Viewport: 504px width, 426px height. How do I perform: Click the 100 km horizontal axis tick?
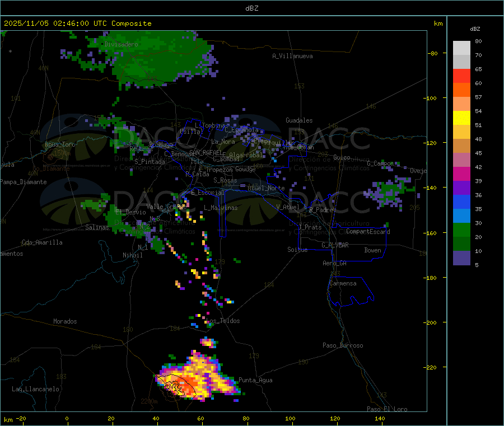click(x=290, y=418)
